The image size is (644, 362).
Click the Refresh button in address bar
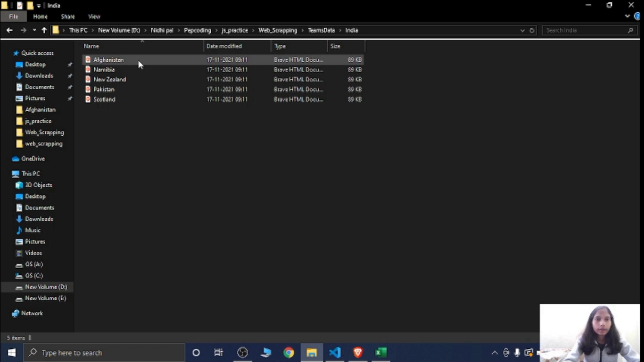pyautogui.click(x=532, y=30)
